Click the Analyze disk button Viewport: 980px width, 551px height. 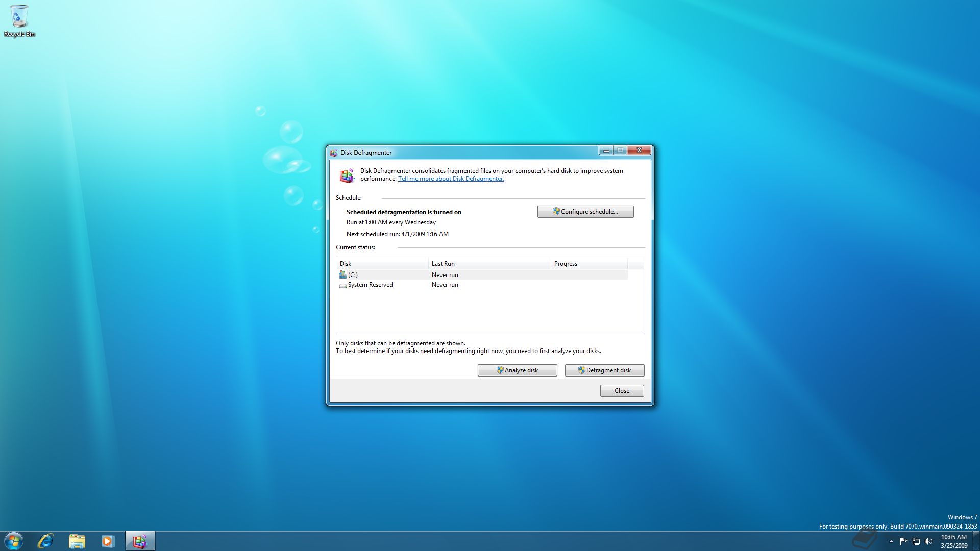(x=517, y=370)
